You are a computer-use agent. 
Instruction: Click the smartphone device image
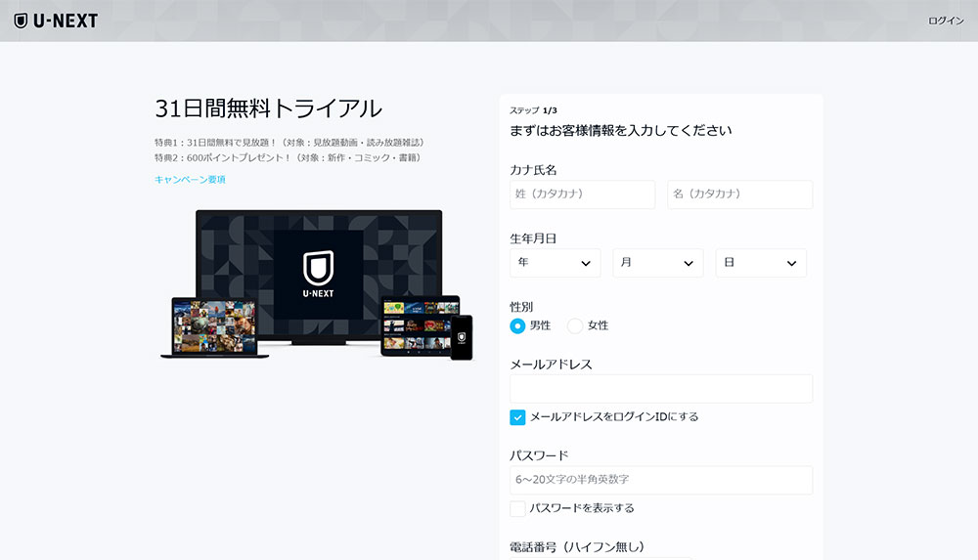(461, 336)
